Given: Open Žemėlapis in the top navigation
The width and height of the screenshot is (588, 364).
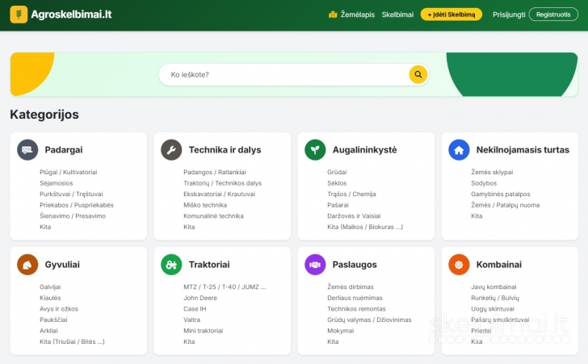Looking at the screenshot, I should [x=351, y=15].
